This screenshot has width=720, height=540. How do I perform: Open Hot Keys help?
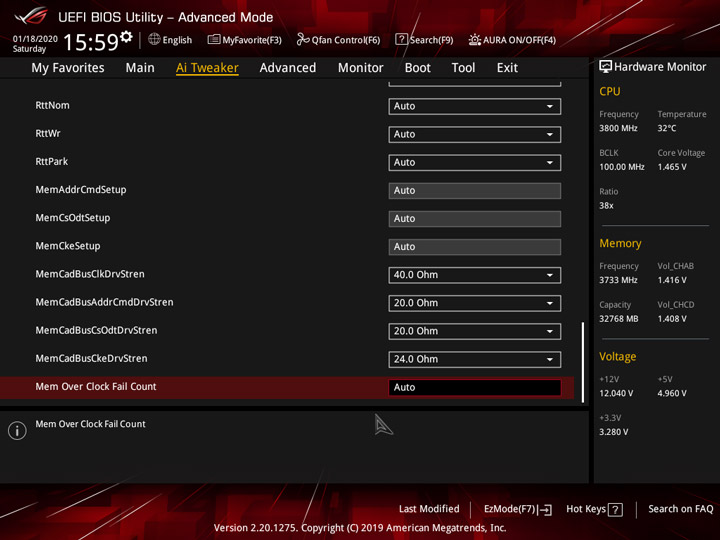[594, 509]
